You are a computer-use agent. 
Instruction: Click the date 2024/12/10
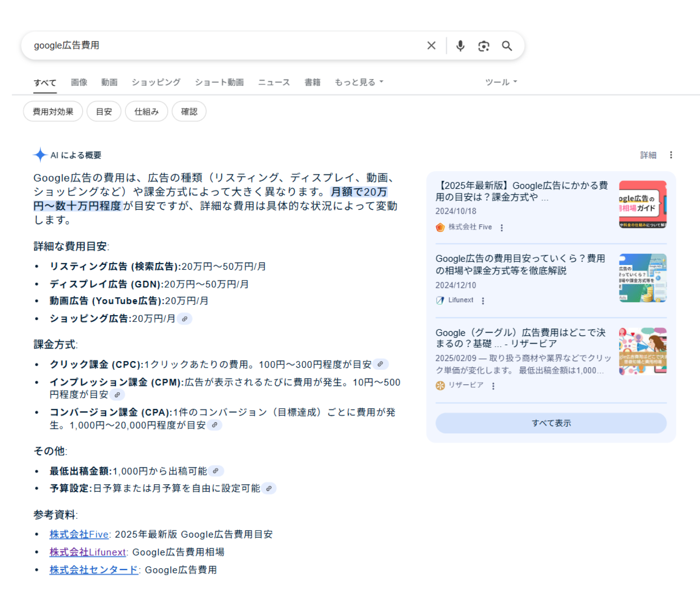click(456, 285)
